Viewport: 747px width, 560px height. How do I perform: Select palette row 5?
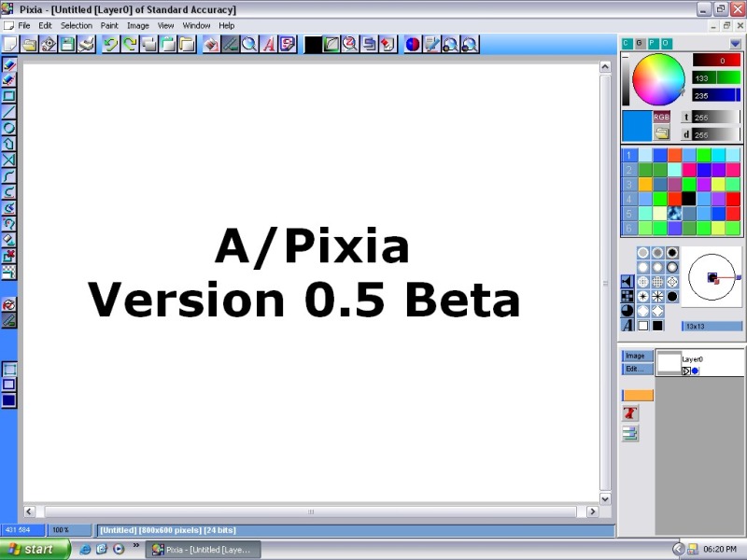tap(628, 214)
